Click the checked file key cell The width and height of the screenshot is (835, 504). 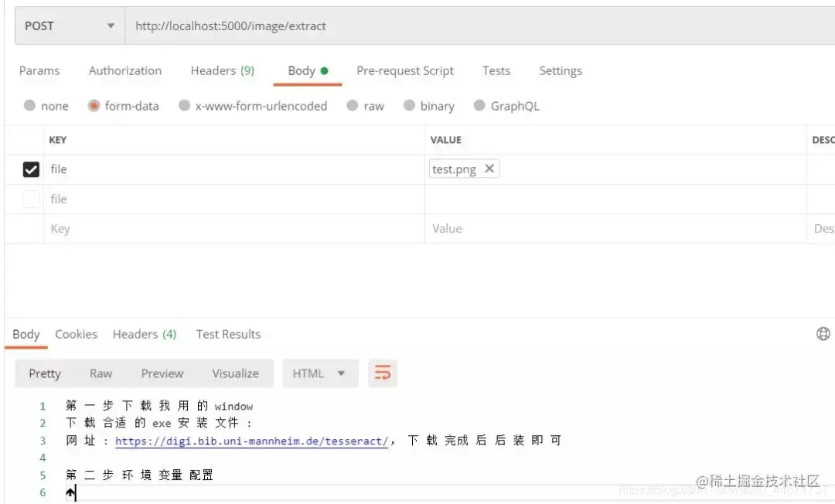234,169
